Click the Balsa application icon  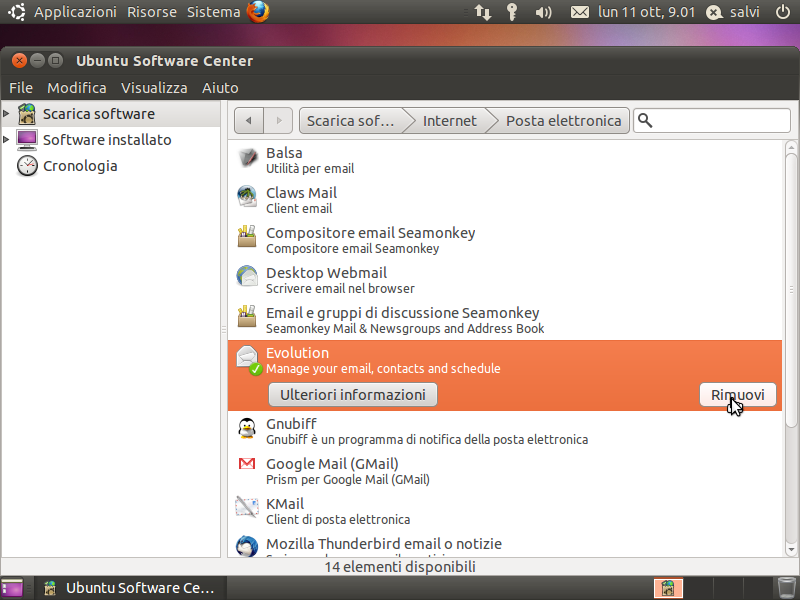click(x=247, y=159)
